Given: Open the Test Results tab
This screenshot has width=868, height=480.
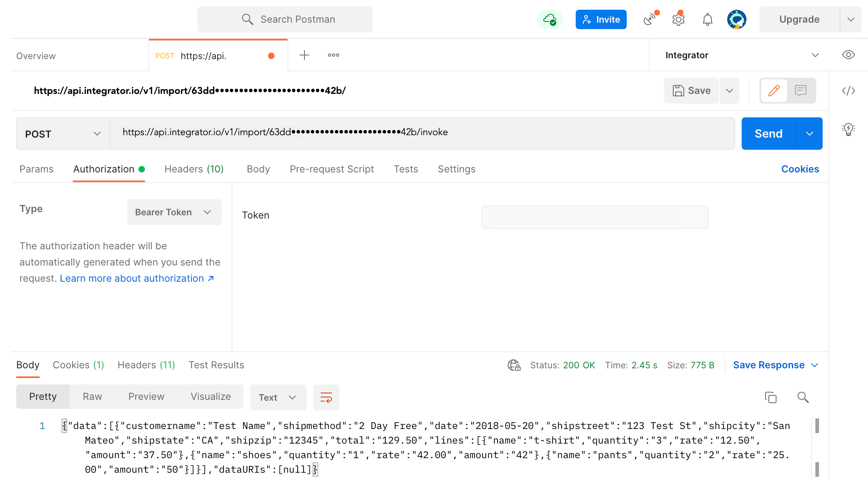Looking at the screenshot, I should (216, 365).
